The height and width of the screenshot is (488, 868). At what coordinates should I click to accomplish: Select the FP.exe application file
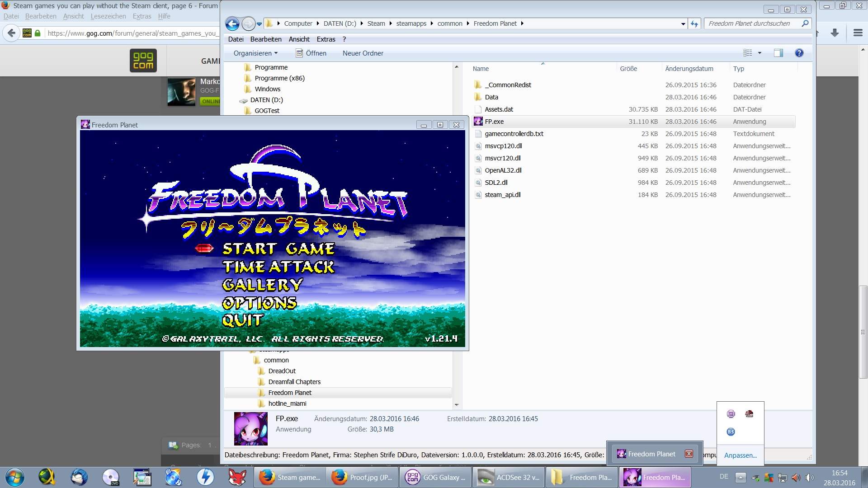point(494,122)
